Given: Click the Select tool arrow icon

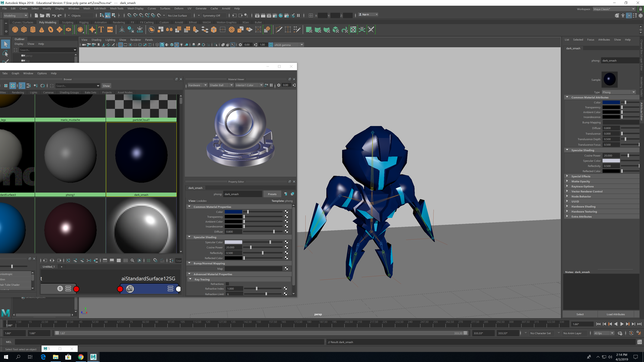Looking at the screenshot, I should pos(6,44).
